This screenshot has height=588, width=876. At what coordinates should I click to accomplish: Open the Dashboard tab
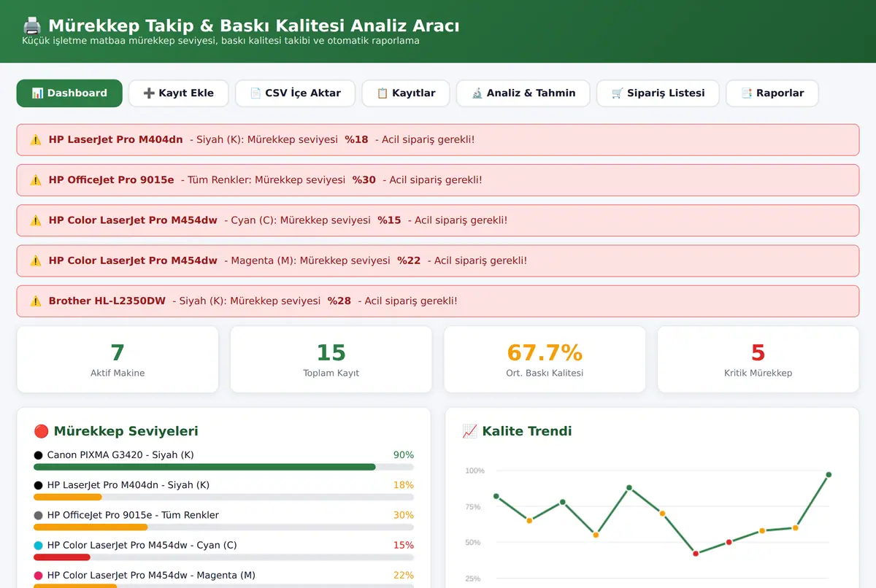[x=69, y=93]
